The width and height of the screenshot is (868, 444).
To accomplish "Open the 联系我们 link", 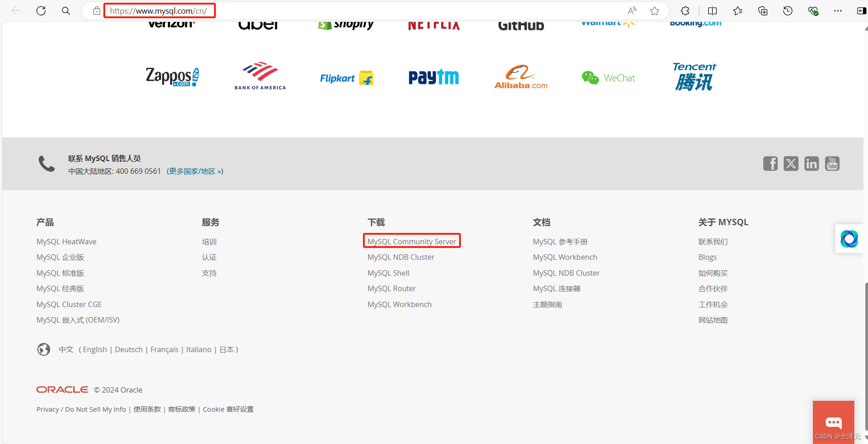I will 713,242.
